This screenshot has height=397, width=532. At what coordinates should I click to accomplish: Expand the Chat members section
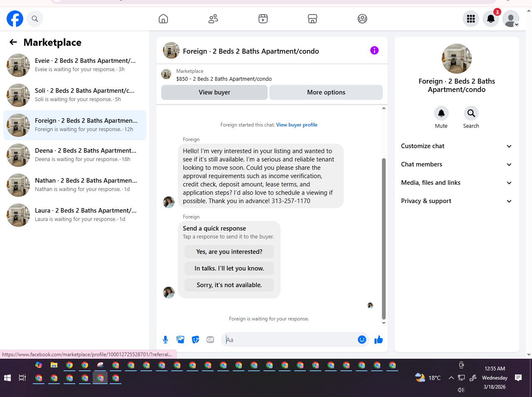(x=457, y=164)
